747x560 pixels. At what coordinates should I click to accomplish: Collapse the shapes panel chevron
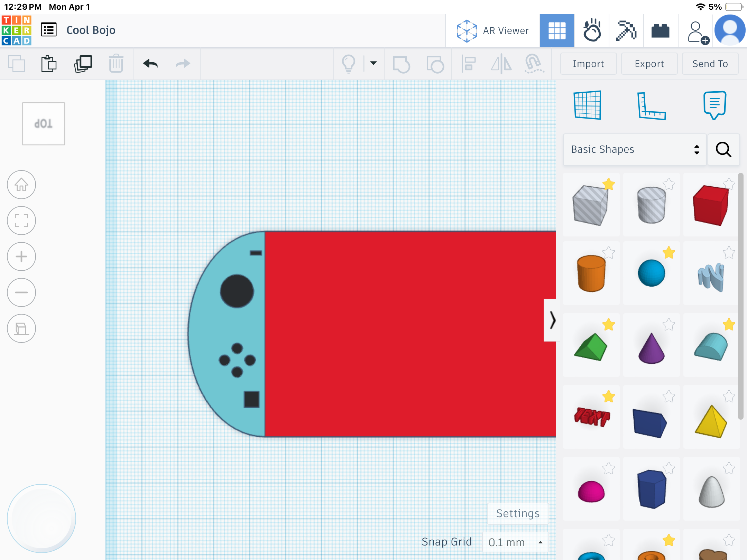coord(553,320)
